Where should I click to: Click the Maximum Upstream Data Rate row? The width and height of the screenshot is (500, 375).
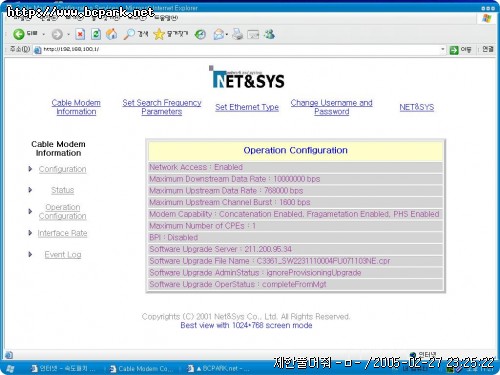pyautogui.click(x=296, y=191)
